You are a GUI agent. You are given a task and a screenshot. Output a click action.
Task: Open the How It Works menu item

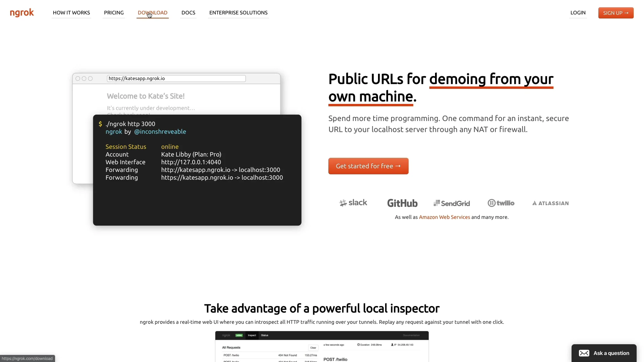click(x=71, y=13)
